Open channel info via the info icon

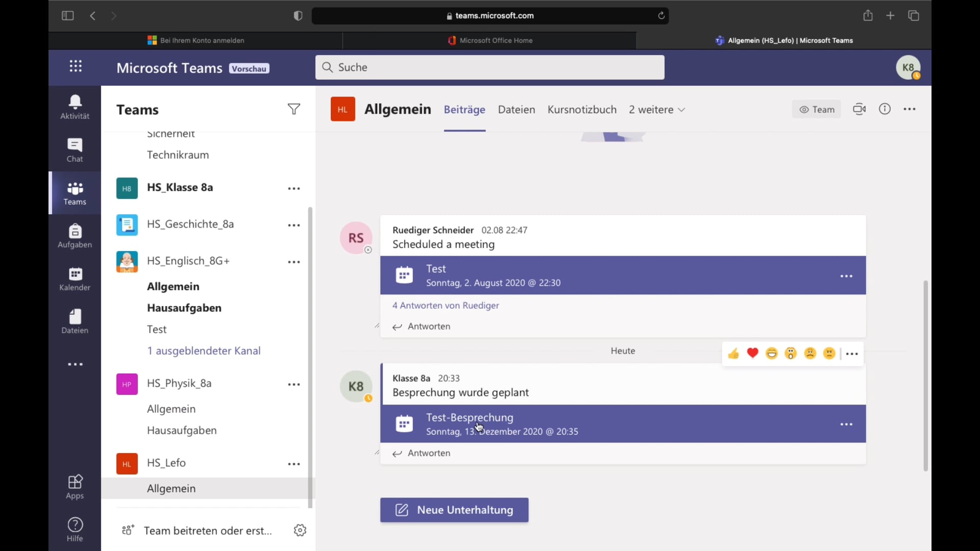(885, 109)
